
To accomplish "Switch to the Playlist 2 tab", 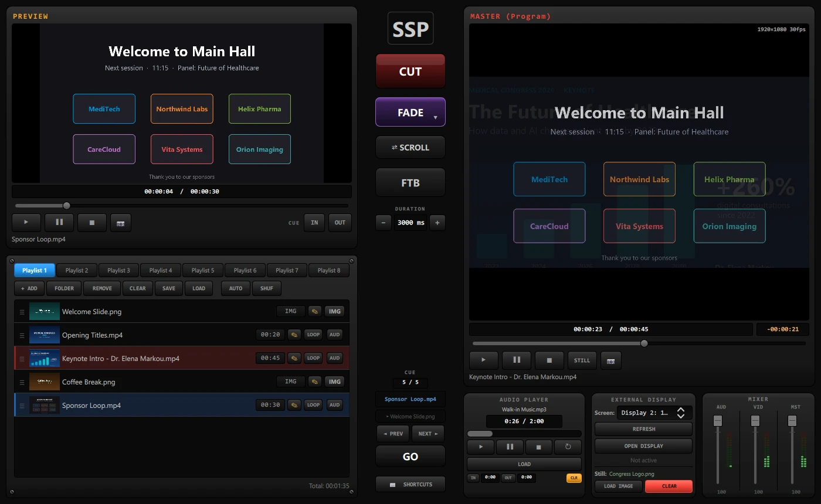I will coord(77,270).
